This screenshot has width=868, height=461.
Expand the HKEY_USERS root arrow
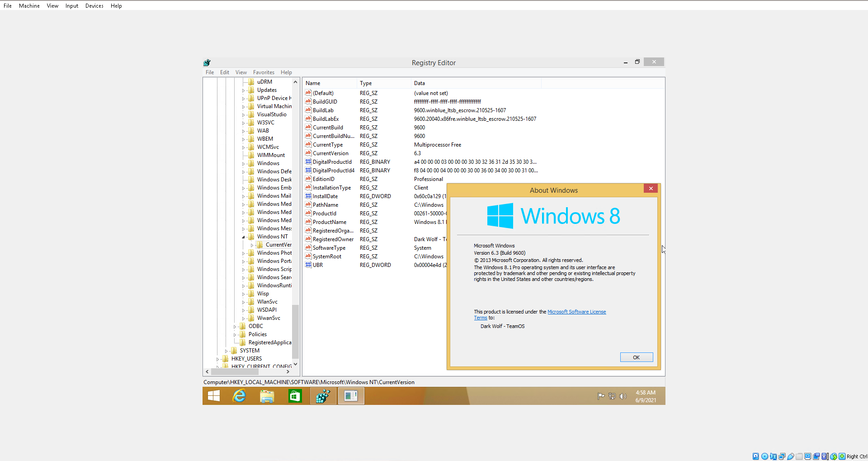tap(217, 359)
